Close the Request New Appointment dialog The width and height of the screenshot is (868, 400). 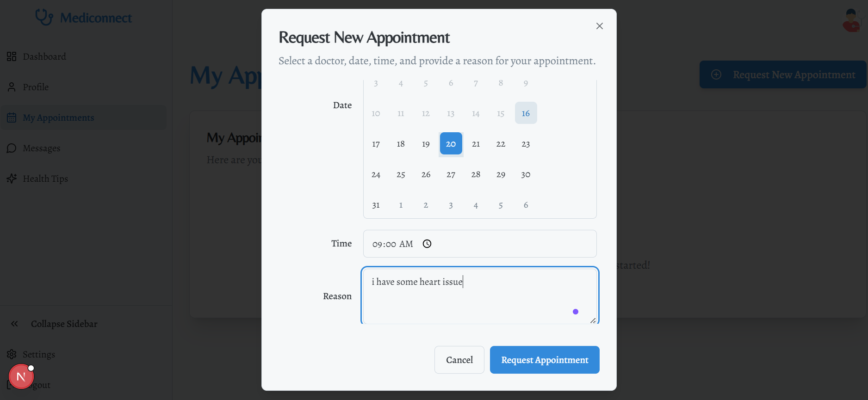[599, 26]
